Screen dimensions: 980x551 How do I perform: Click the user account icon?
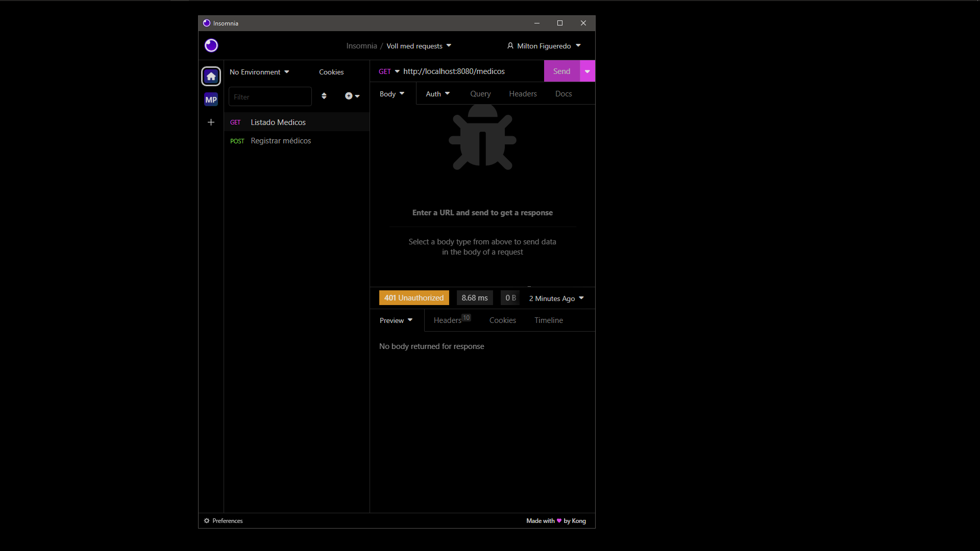(x=510, y=45)
